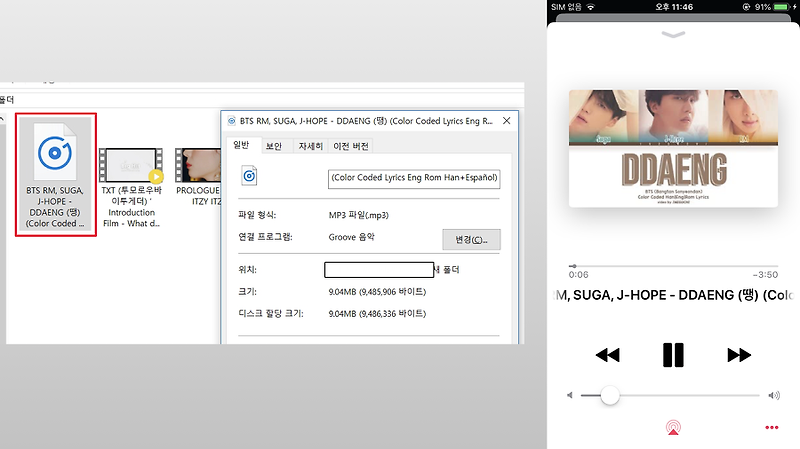
Task: Open the more options ellipsis menu
Action: click(x=771, y=428)
